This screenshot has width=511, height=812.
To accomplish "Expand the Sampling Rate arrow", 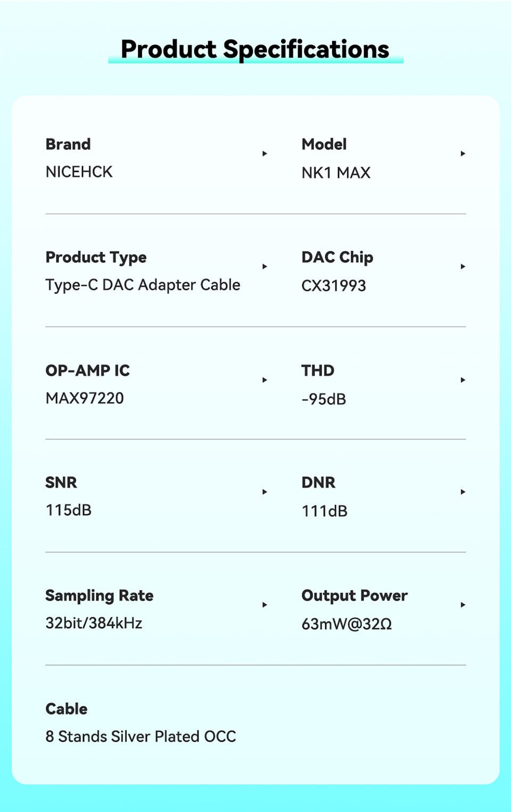I will click(265, 605).
